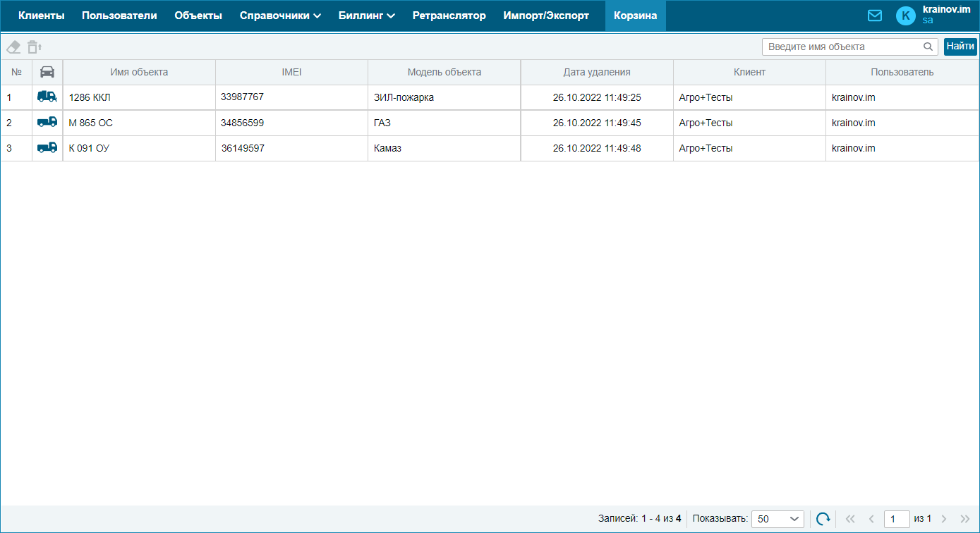Sort by Дата удаления column header
The height and width of the screenshot is (533, 980).
point(596,72)
